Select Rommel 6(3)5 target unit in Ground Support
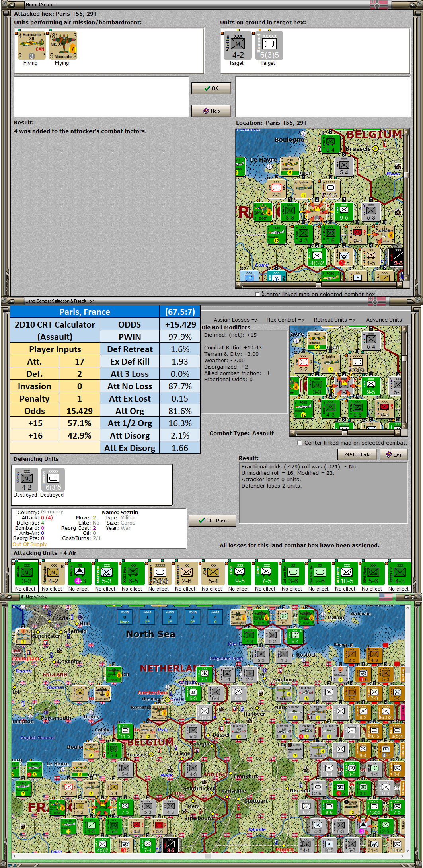Image resolution: width=423 pixels, height=868 pixels. [269, 46]
